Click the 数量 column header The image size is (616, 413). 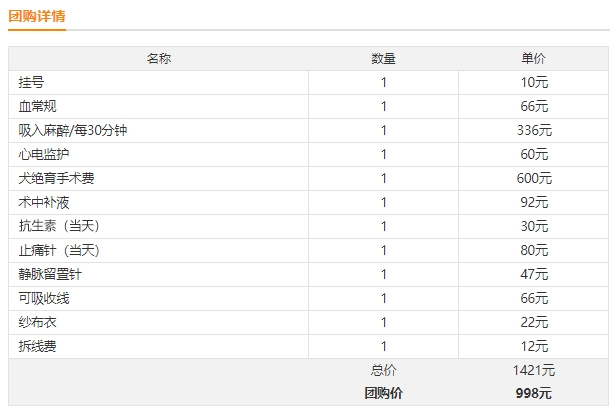[x=383, y=59]
